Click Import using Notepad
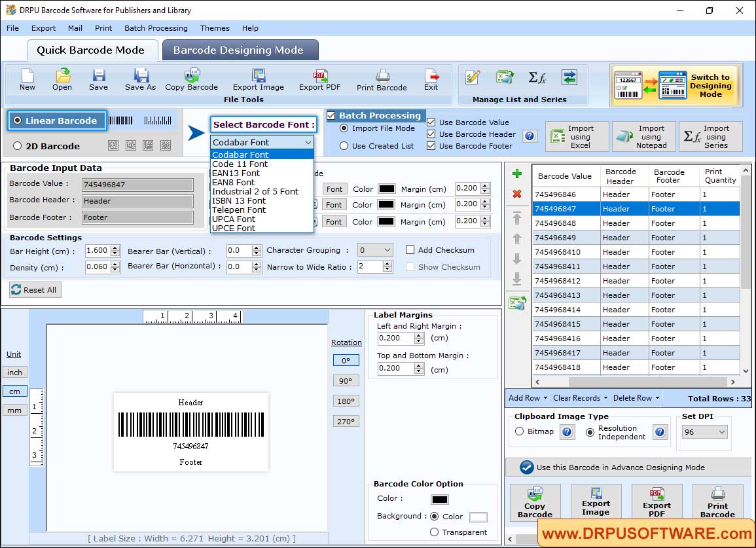The image size is (756, 548). (643, 137)
